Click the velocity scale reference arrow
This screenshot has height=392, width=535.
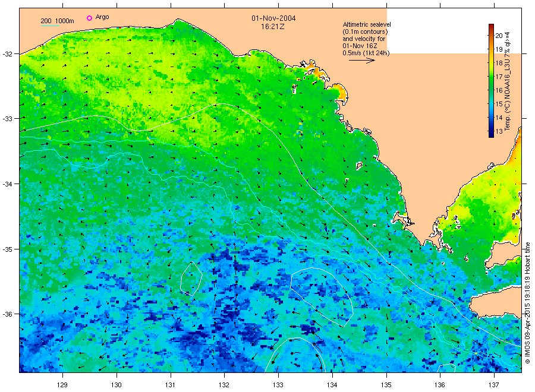coord(361,61)
